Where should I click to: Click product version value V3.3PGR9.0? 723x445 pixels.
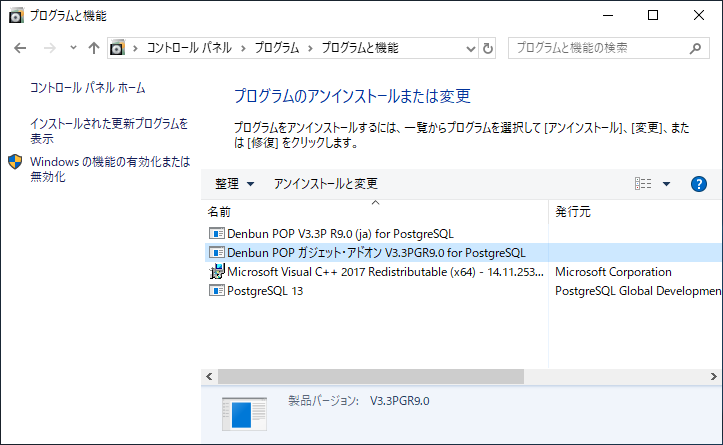pyautogui.click(x=399, y=401)
